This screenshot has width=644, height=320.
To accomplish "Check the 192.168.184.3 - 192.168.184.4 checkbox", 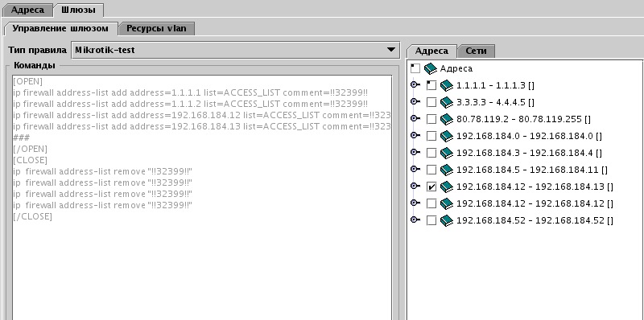I will 431,153.
